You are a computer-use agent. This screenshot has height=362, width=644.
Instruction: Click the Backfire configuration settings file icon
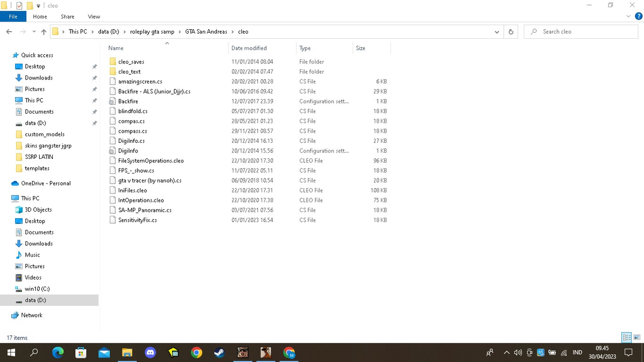pos(113,102)
